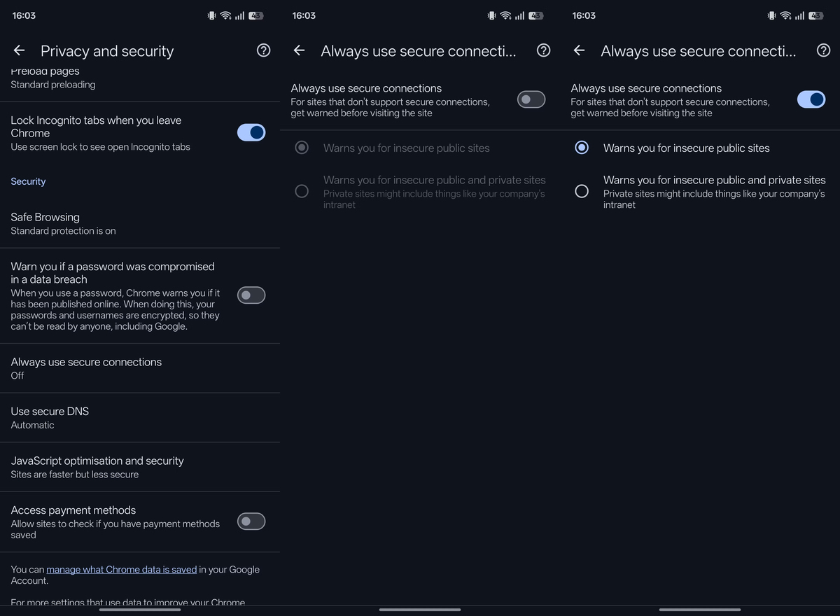Select enabled 'insecure public and private sites' radio
Image resolution: width=840 pixels, height=616 pixels.
[x=582, y=191]
